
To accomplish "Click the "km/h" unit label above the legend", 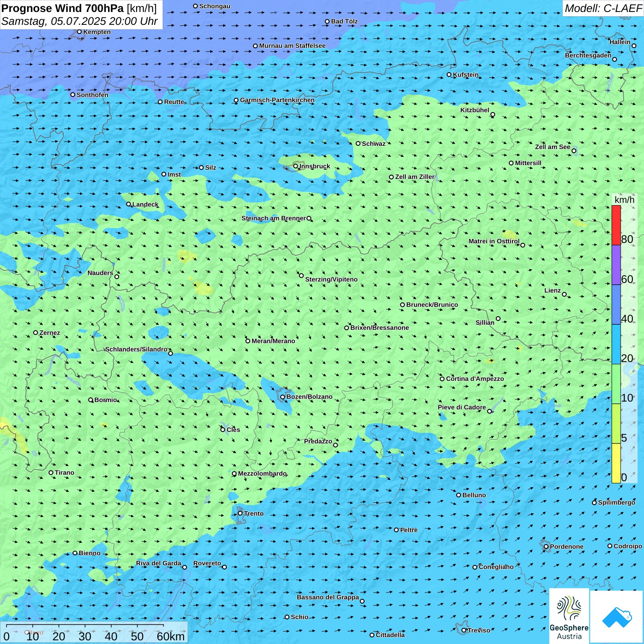I will (624, 200).
